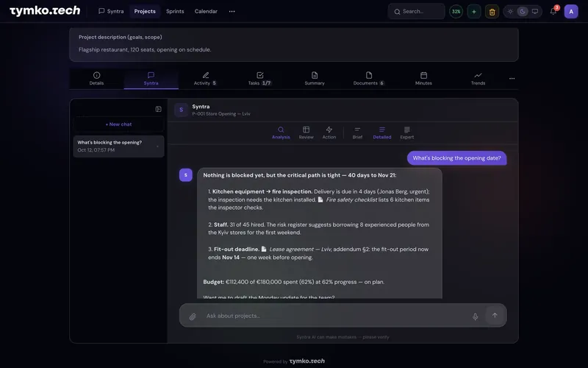Open the Trends tab

(x=478, y=79)
